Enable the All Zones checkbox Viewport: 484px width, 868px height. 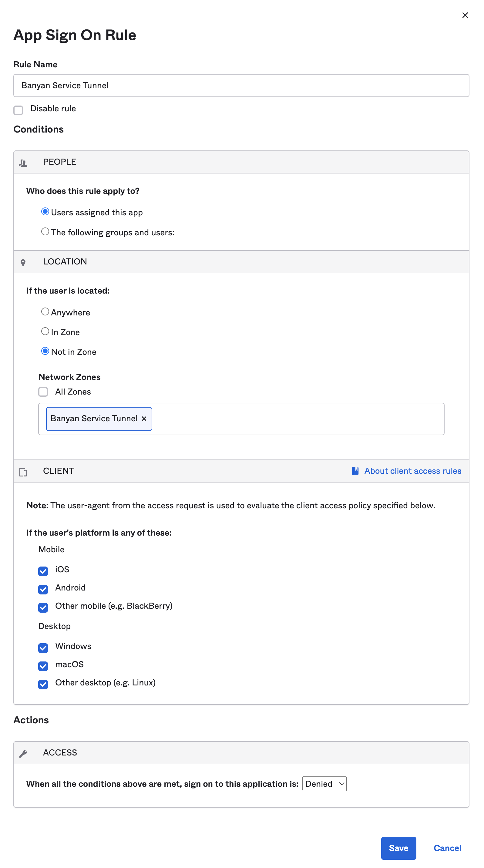[43, 392]
